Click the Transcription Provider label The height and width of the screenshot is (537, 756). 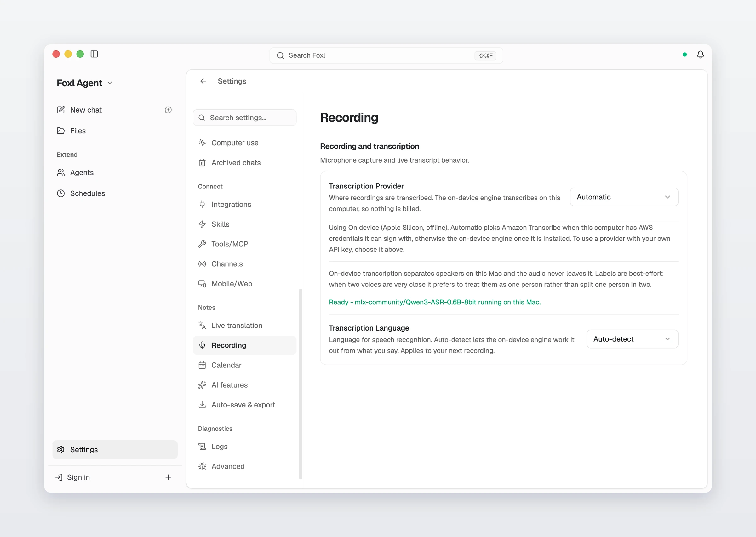point(366,186)
